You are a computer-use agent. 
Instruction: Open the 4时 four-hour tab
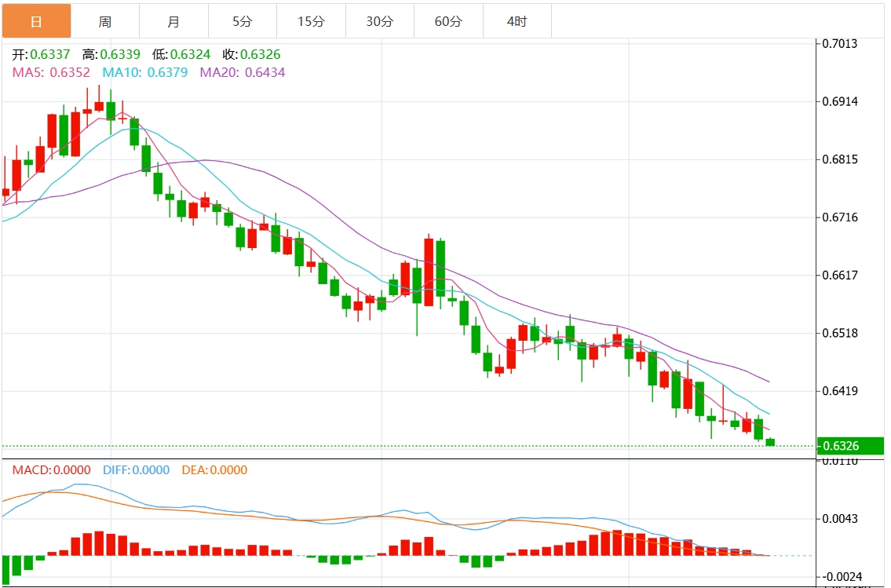pyautogui.click(x=517, y=21)
